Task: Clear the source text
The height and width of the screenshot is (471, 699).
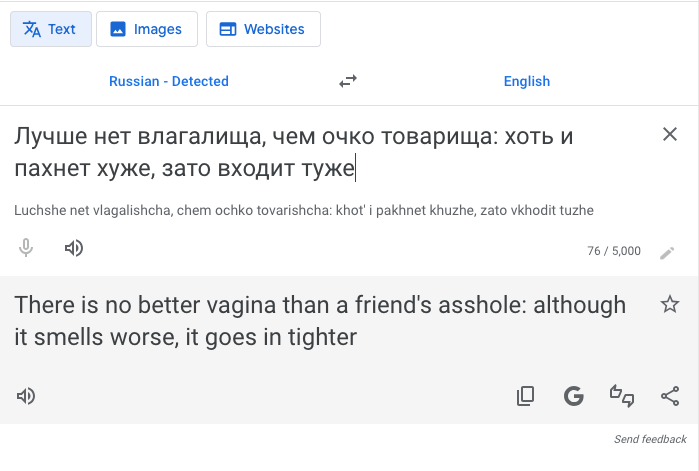Action: [670, 134]
